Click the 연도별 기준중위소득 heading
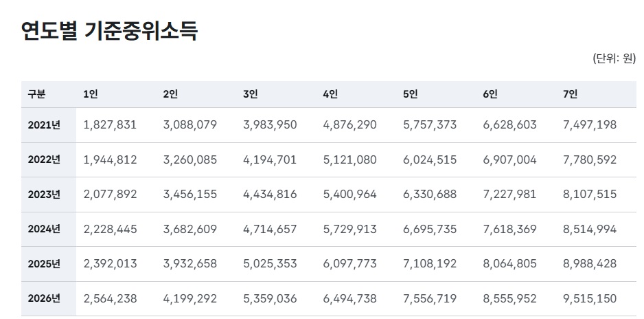Viewport: 644px width, 319px height. [110, 31]
